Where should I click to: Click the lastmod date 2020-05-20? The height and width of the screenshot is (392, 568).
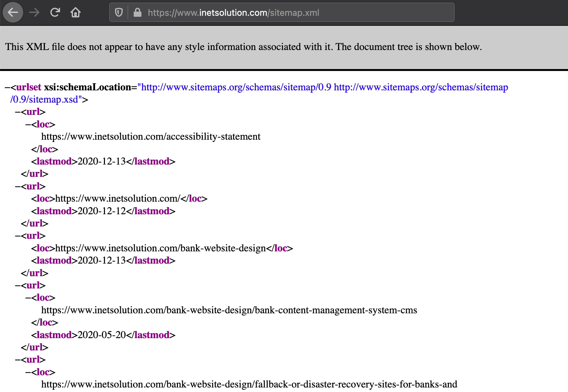pyautogui.click(x=102, y=335)
